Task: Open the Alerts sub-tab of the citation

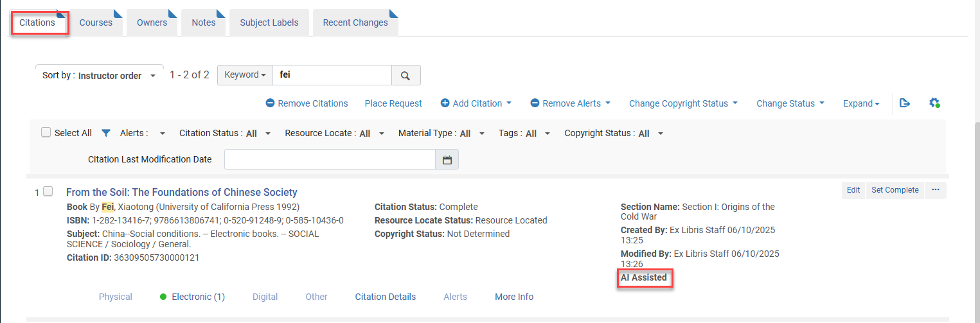Action: pos(456,297)
